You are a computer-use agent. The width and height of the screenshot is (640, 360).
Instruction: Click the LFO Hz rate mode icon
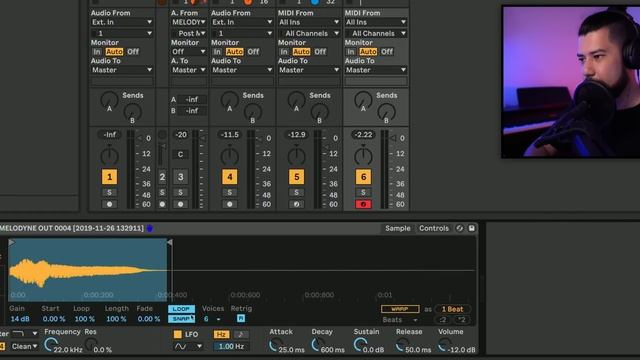click(221, 334)
